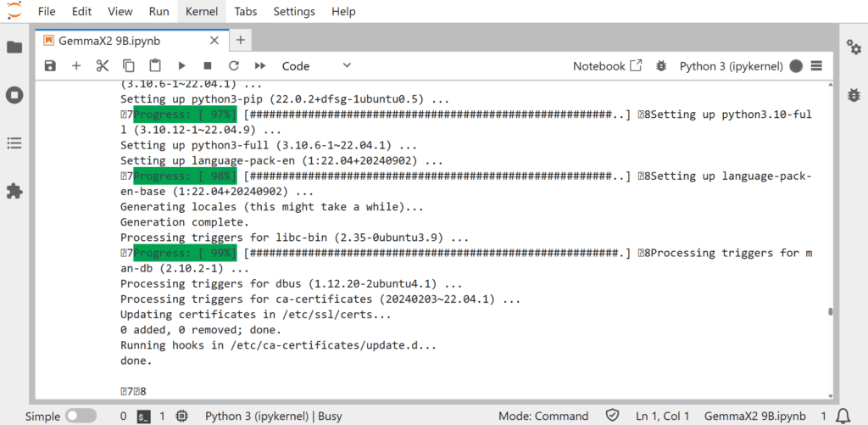
Task: Paste cell from clipboard
Action: point(155,66)
